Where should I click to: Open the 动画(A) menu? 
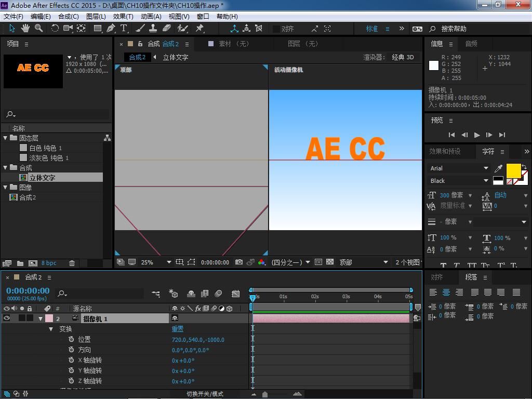tap(151, 16)
